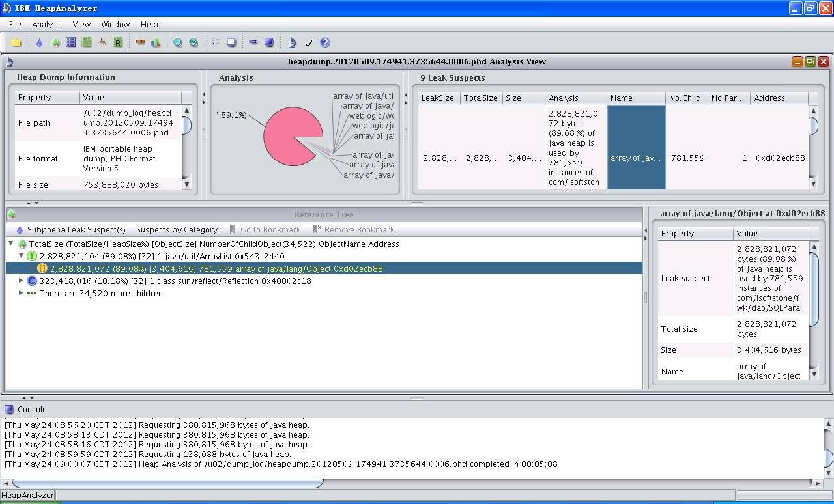Click the Remove Bookmark button

coord(354,229)
